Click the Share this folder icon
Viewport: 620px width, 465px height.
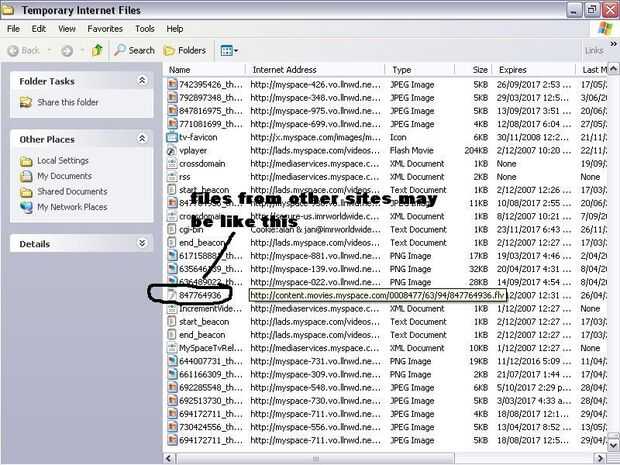[26, 102]
